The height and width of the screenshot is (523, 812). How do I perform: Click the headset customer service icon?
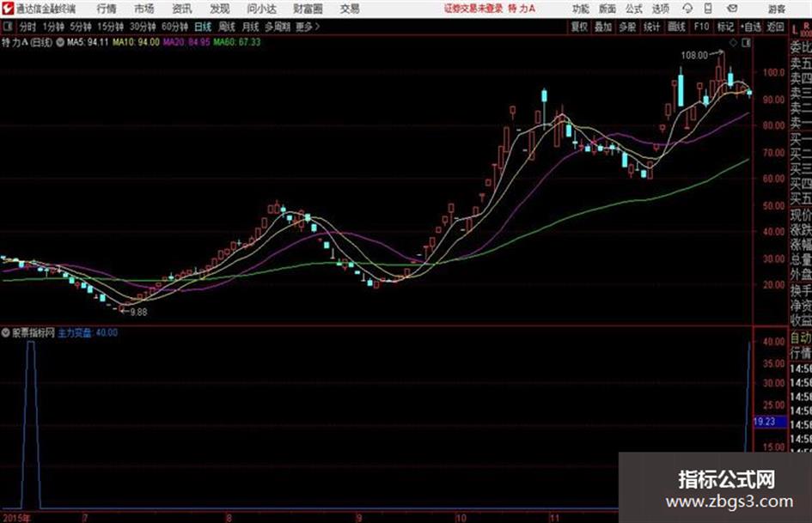tap(687, 9)
